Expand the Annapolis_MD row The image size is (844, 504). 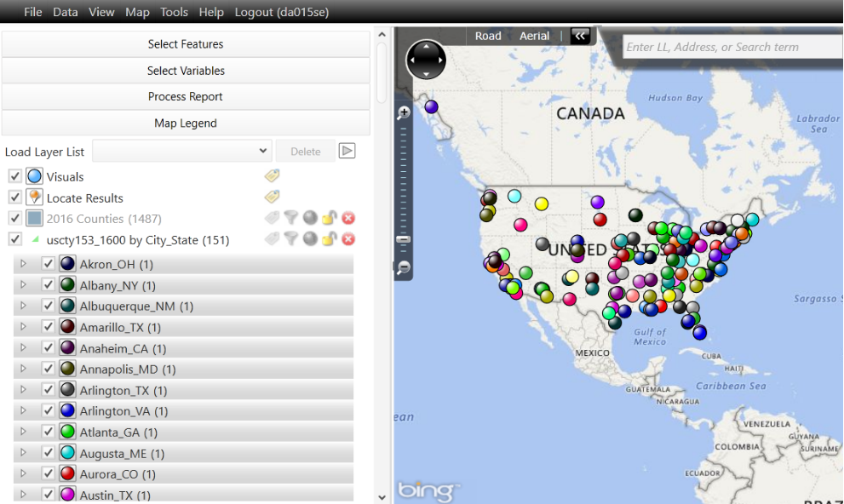tap(23, 369)
